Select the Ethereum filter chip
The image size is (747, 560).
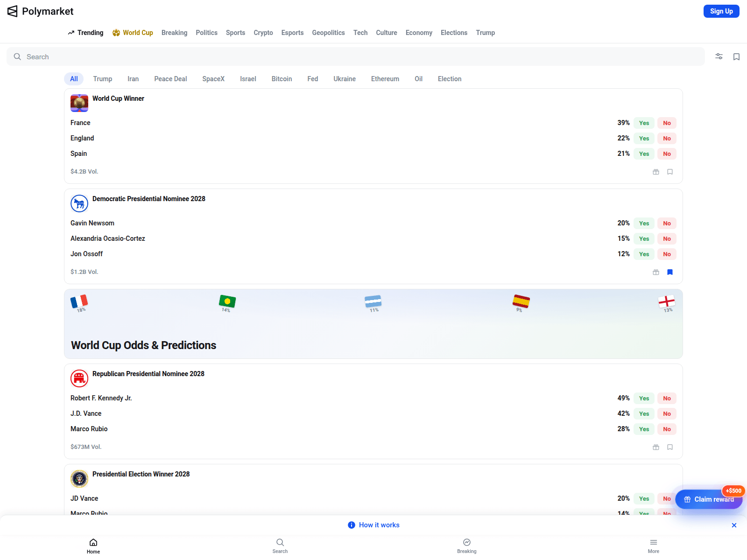385,79
